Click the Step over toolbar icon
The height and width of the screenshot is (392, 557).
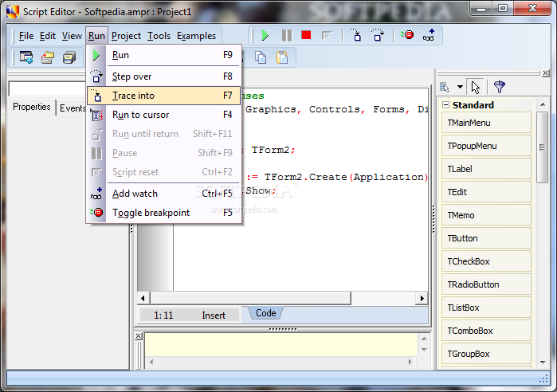pyautogui.click(x=377, y=35)
